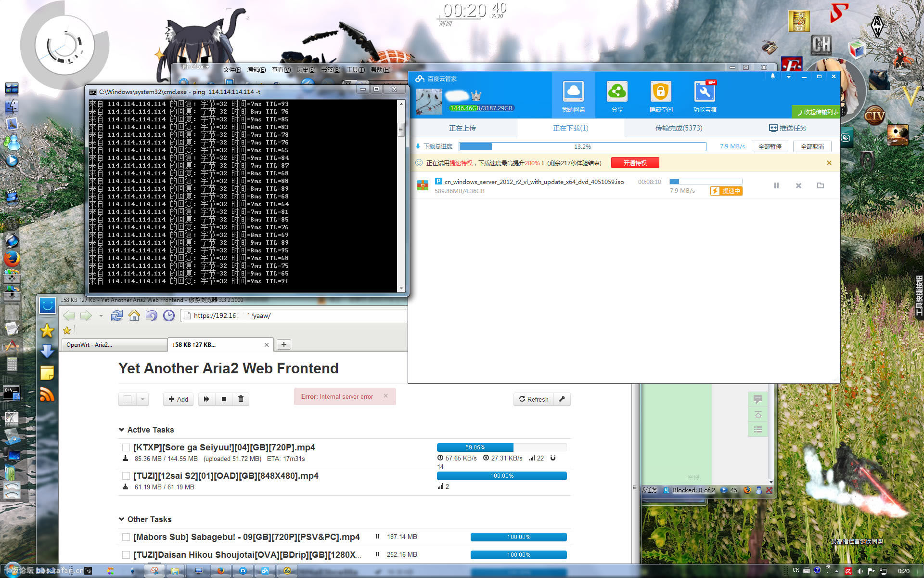924x578 pixels.
Task: Click the Refresh button in yaaw
Action: (x=534, y=399)
